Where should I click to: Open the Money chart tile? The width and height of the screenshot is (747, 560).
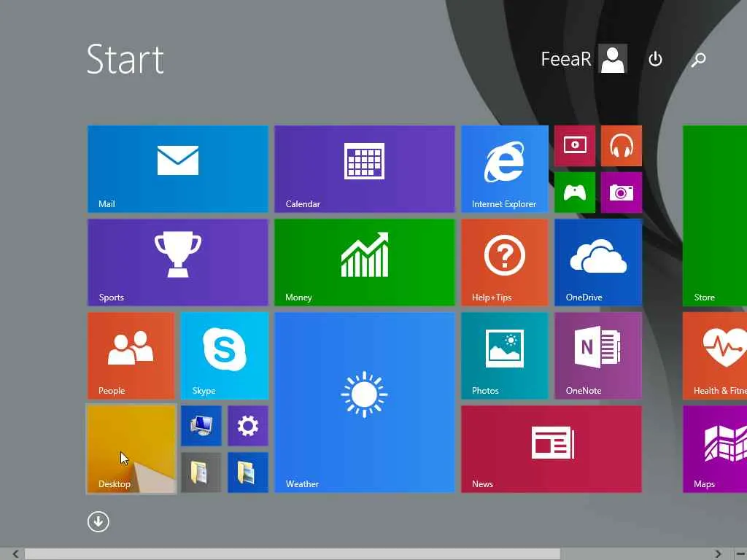coord(365,262)
